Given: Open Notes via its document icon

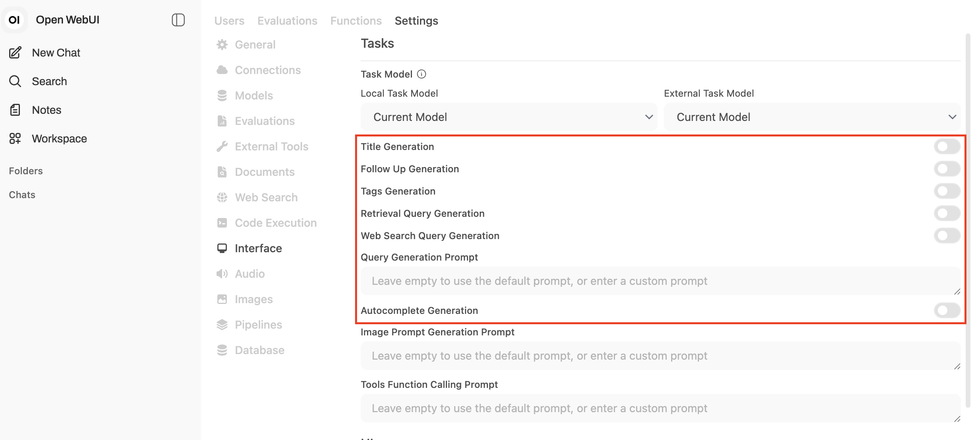Looking at the screenshot, I should [15, 110].
